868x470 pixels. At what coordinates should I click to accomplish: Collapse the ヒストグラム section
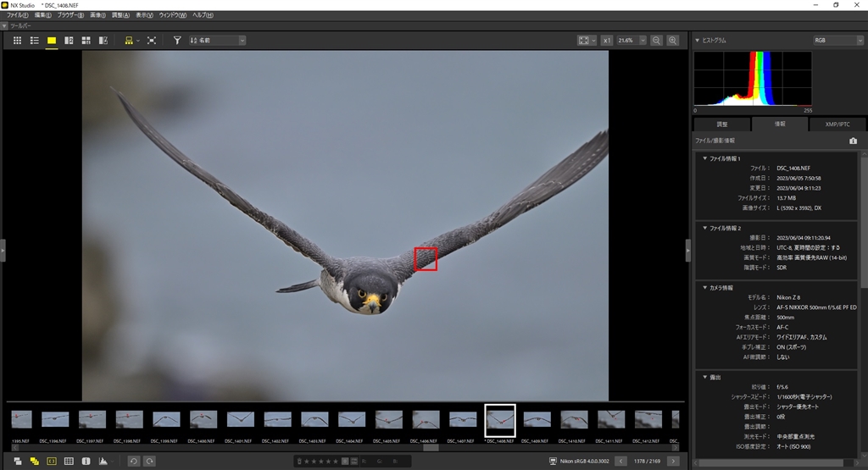[698, 40]
